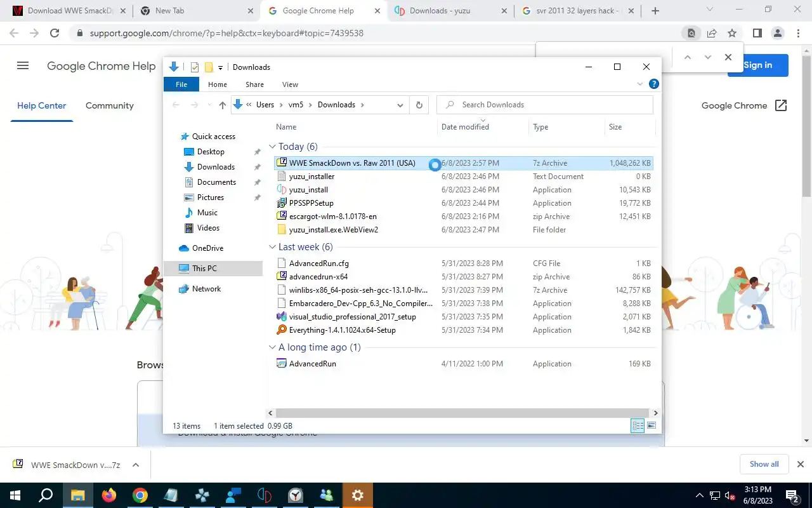Open the WWE SmackDown download item menu arrow
Image resolution: width=812 pixels, height=508 pixels.
pos(135,465)
